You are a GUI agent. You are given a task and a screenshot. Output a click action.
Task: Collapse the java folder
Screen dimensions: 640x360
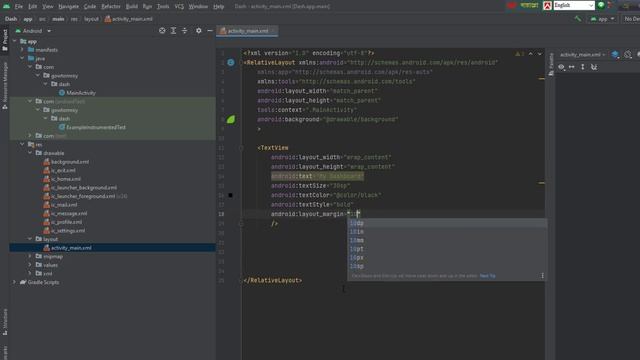22,58
